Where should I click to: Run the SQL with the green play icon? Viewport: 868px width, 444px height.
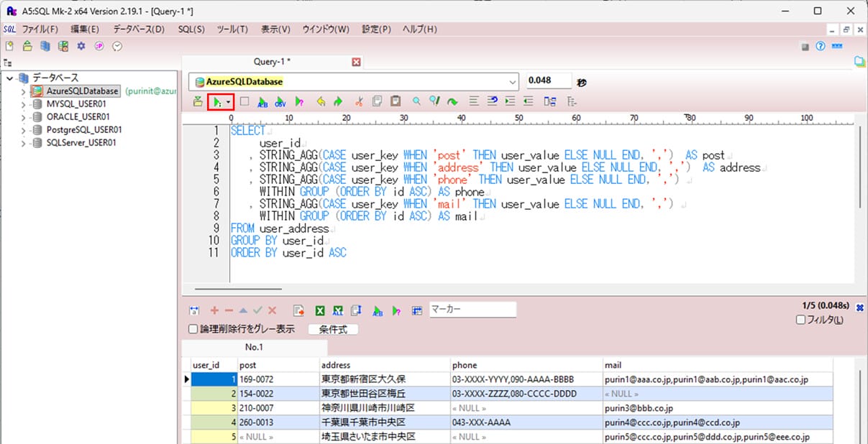[x=217, y=102]
